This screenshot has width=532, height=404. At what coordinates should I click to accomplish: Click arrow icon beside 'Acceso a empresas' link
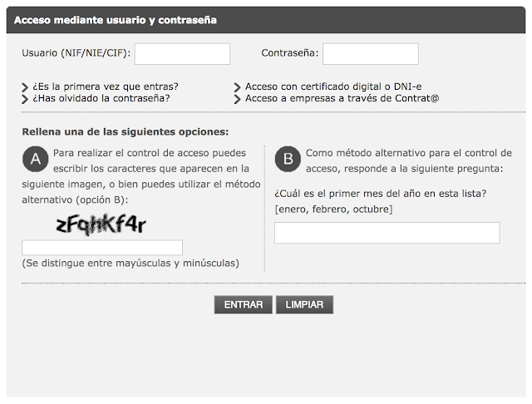(238, 99)
